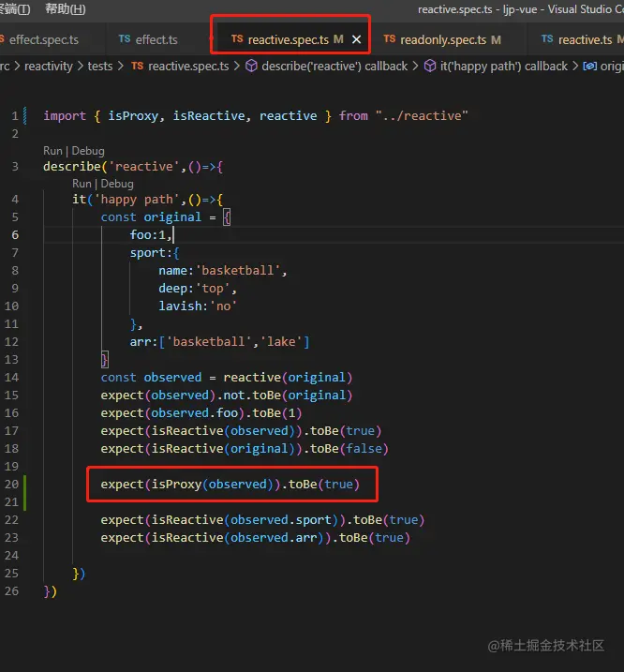
Task: Click expect(isReactive(observed.sport)) line
Action: (262, 520)
